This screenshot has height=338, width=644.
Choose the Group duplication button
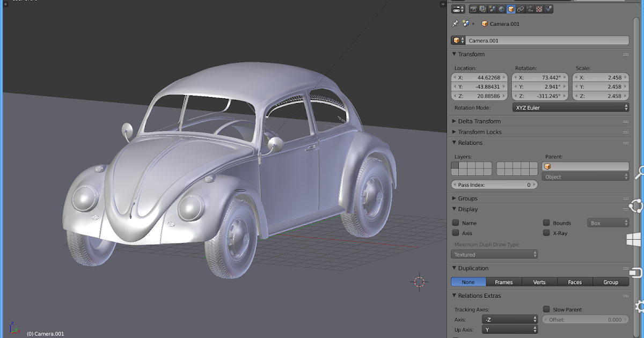click(611, 282)
